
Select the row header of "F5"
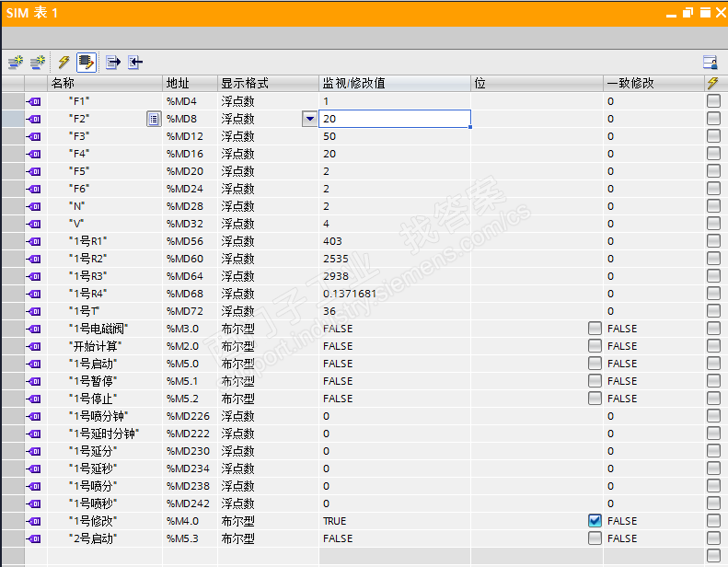[13, 171]
